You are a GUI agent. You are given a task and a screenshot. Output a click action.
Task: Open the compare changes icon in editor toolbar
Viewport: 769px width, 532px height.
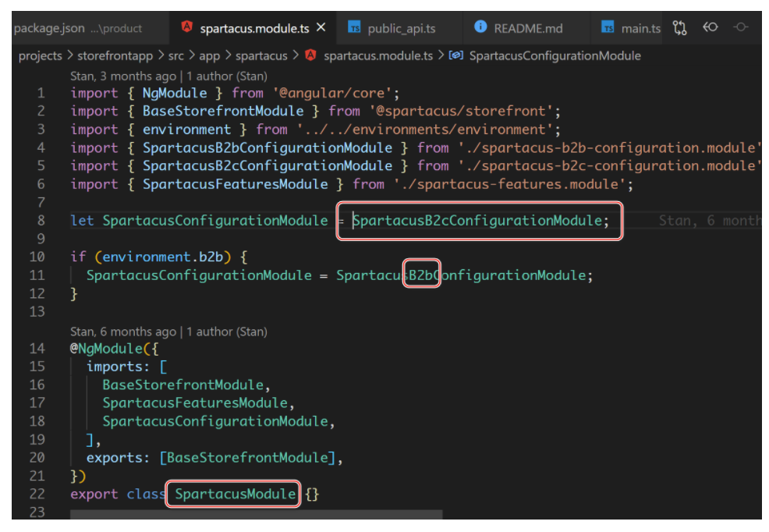(x=680, y=27)
